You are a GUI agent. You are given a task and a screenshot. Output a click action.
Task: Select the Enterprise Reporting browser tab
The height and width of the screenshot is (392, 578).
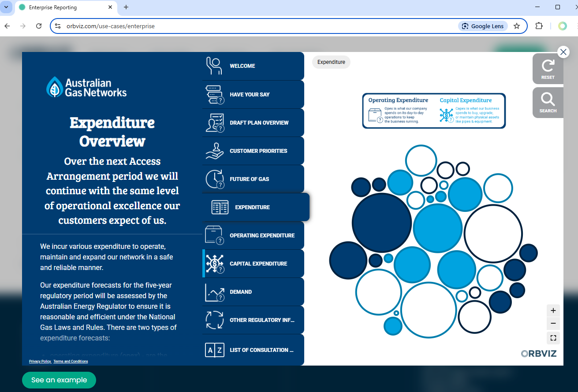pyautogui.click(x=66, y=7)
